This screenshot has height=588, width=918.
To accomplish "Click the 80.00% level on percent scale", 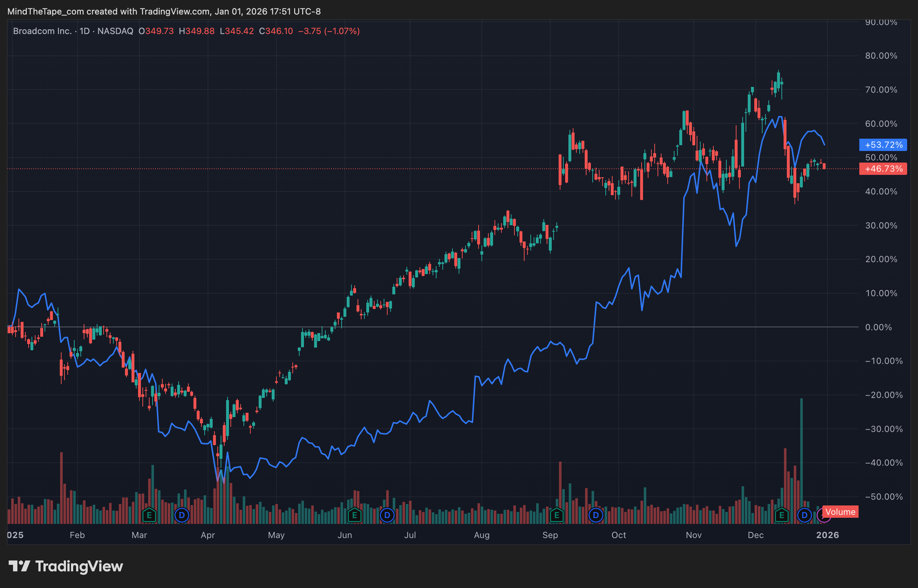I will coord(881,56).
